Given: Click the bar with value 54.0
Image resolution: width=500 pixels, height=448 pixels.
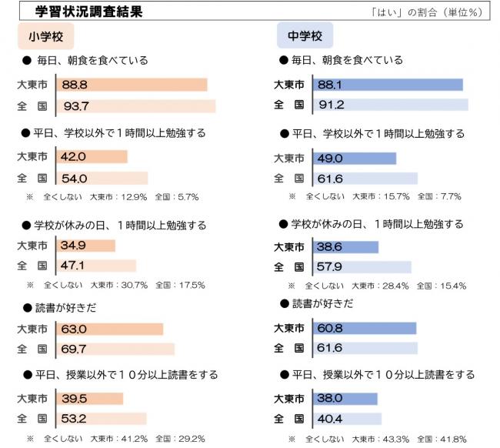Looking at the screenshot, I should coord(102,179).
